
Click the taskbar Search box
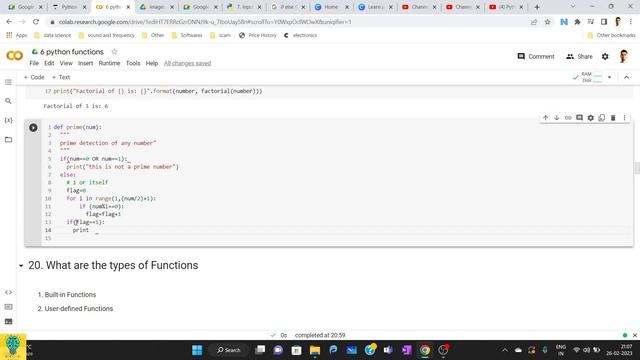point(229,350)
